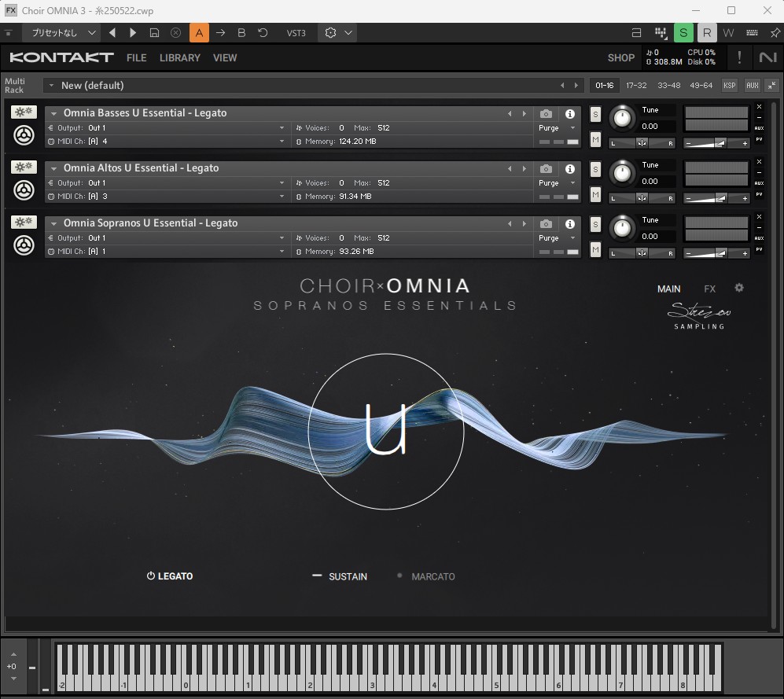The image size is (784, 699).
Task: Minimize the rack view with shrink icon
Action: click(x=772, y=86)
